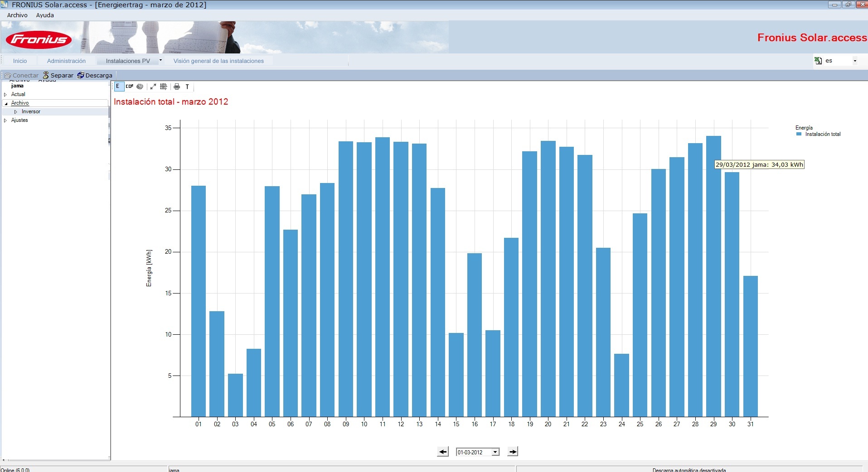Viewport: 868px width, 472px height.
Task: Select the E energy view icon
Action: tap(118, 87)
